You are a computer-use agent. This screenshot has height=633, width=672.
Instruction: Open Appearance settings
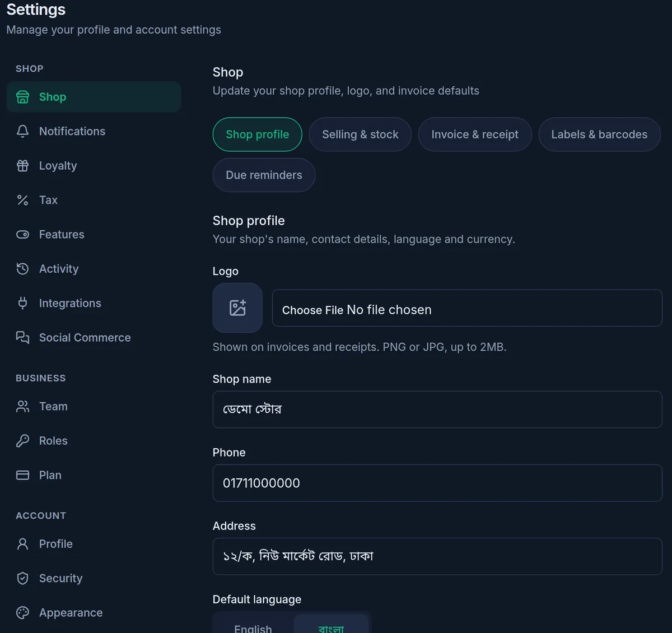coord(94,613)
